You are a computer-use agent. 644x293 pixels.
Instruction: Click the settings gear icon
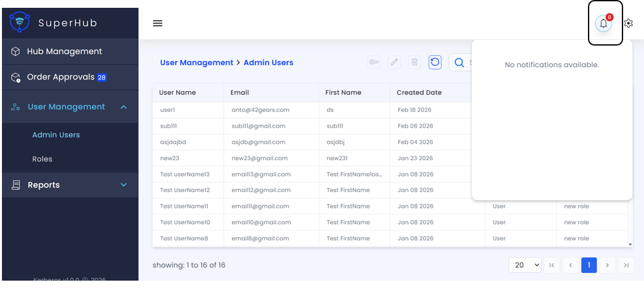tap(628, 23)
